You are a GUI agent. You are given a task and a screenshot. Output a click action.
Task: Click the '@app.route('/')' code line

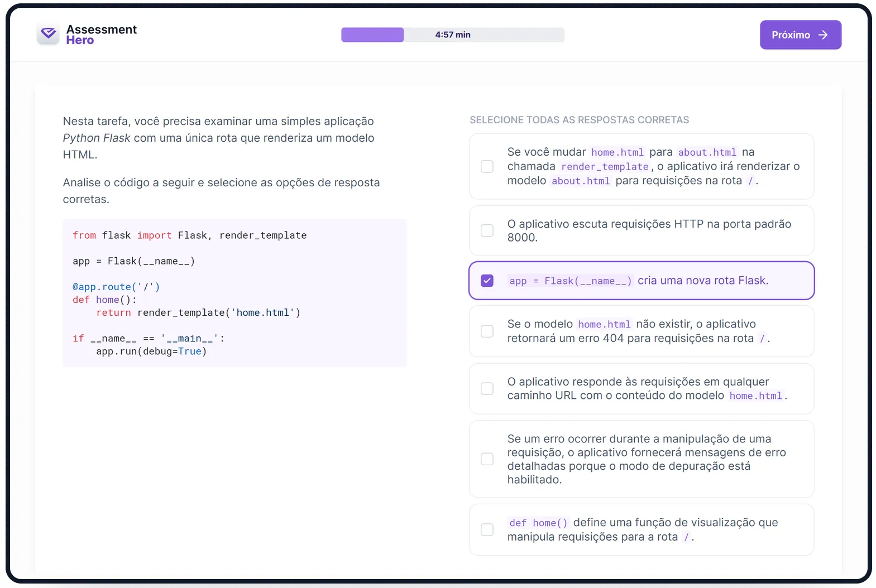point(116,287)
